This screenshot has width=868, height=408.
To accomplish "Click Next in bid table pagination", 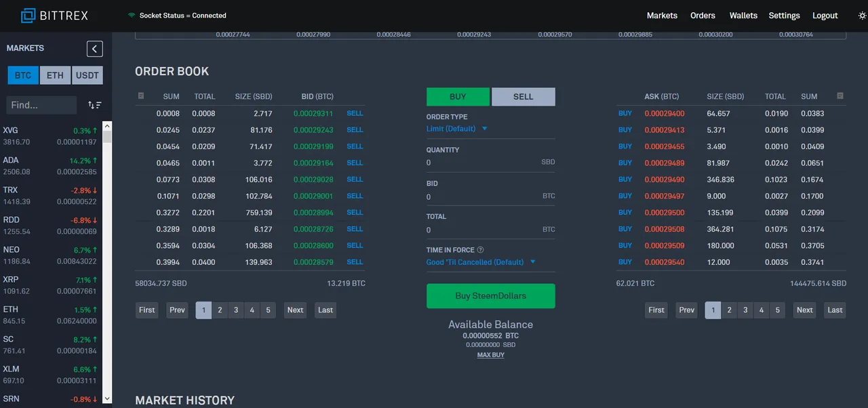I will (x=295, y=310).
